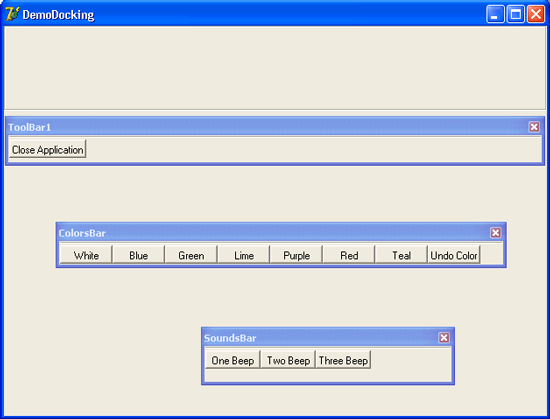Play the One Beep sound

(x=233, y=360)
